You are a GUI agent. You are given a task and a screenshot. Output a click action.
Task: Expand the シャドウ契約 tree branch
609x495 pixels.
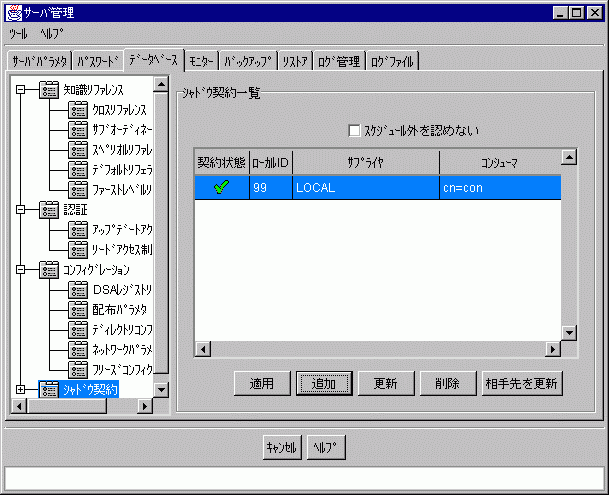[x=21, y=389]
